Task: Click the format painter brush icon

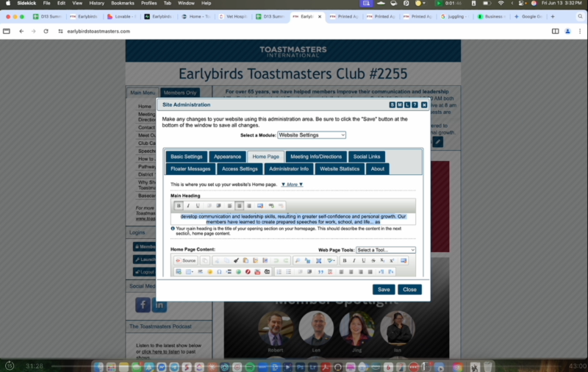Action: [x=236, y=261]
